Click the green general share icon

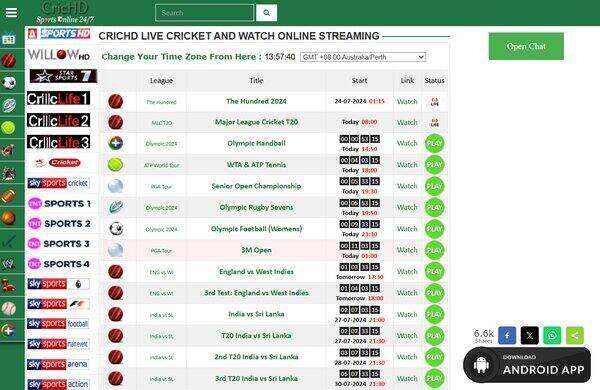pos(575,336)
